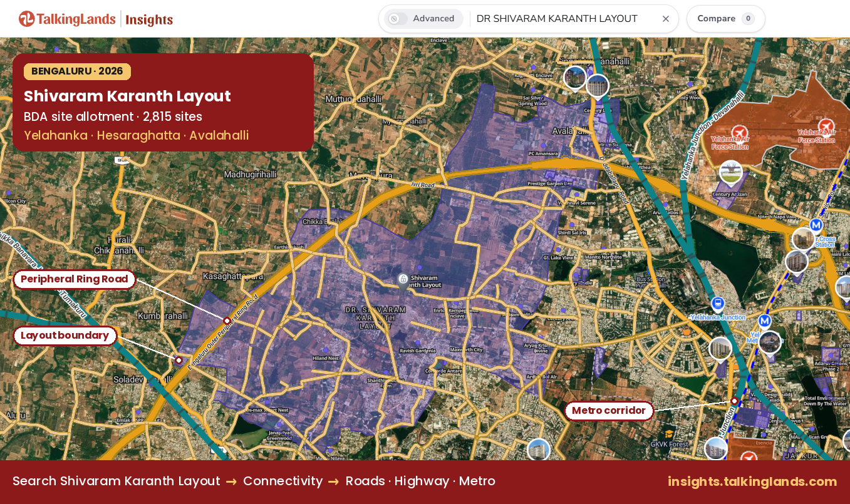The height and width of the screenshot is (504, 850).
Task: Click the GKVK Forest graduation cap icon
Action: pos(669,434)
